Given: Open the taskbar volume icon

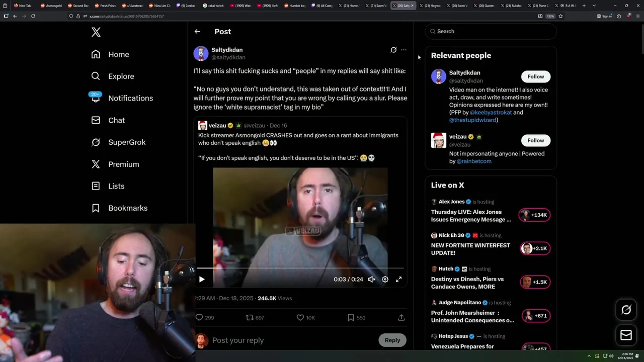Looking at the screenshot, I should click(x=611, y=356).
